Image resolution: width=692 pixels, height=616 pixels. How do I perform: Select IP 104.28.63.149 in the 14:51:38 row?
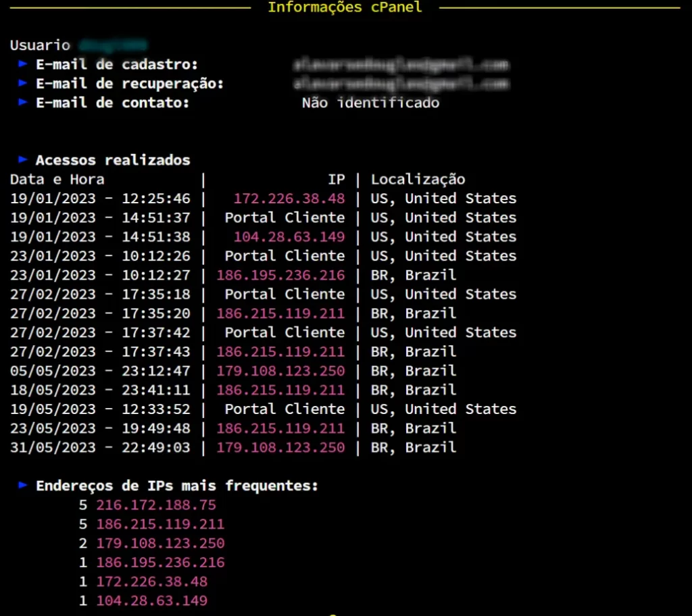pyautogui.click(x=289, y=237)
